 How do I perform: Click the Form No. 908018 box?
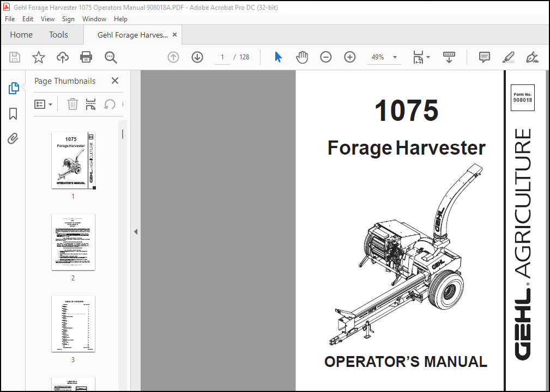(523, 98)
